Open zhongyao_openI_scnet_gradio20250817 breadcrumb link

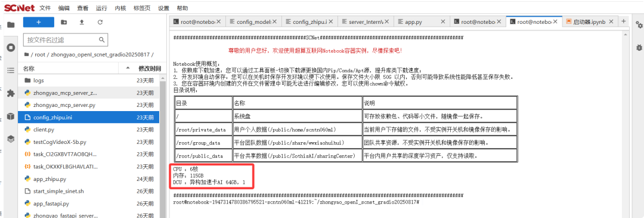tap(101, 54)
